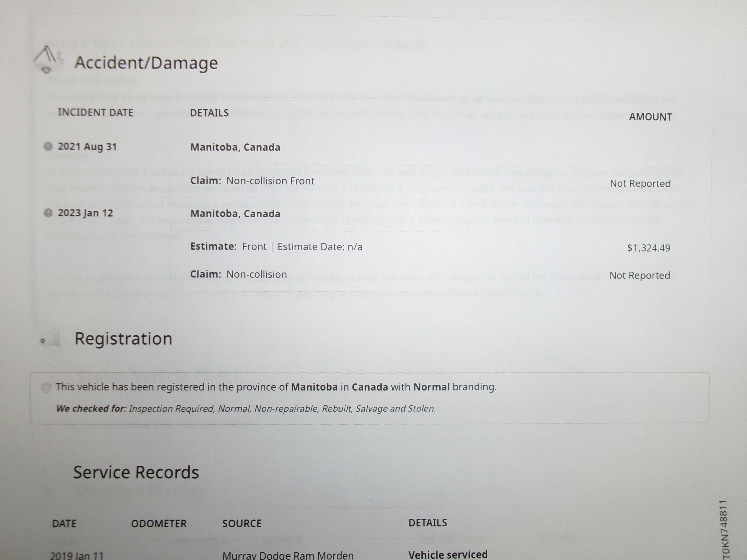Click the Accident/Damage section heading
The width and height of the screenshot is (747, 560).
(x=146, y=63)
